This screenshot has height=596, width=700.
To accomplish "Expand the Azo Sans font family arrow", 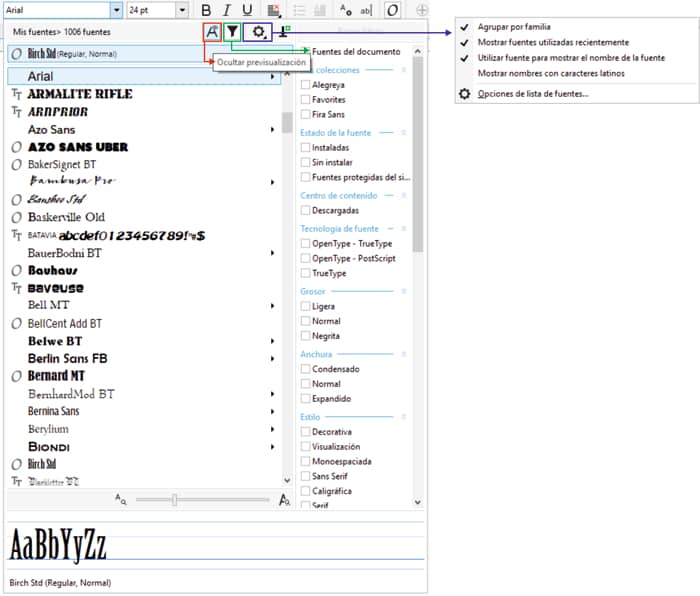I will [x=273, y=130].
